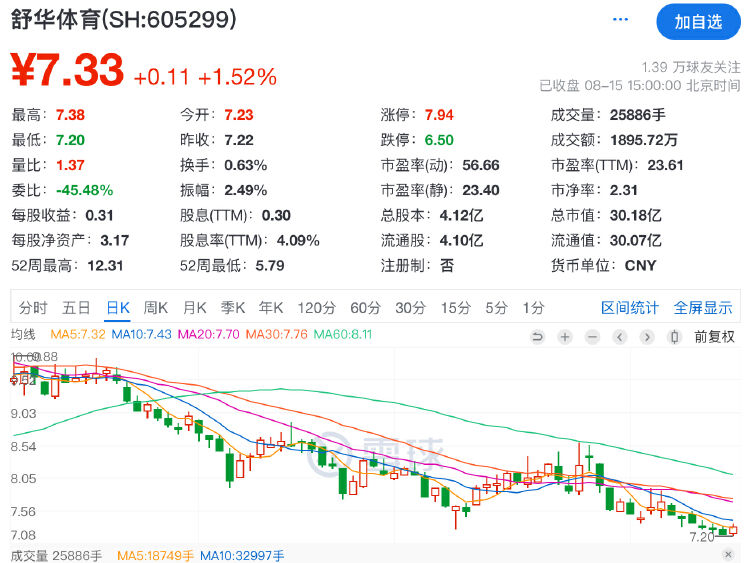The height and width of the screenshot is (563, 750).
Task: Switch to the 五日 chart tab
Action: pyautogui.click(x=76, y=308)
